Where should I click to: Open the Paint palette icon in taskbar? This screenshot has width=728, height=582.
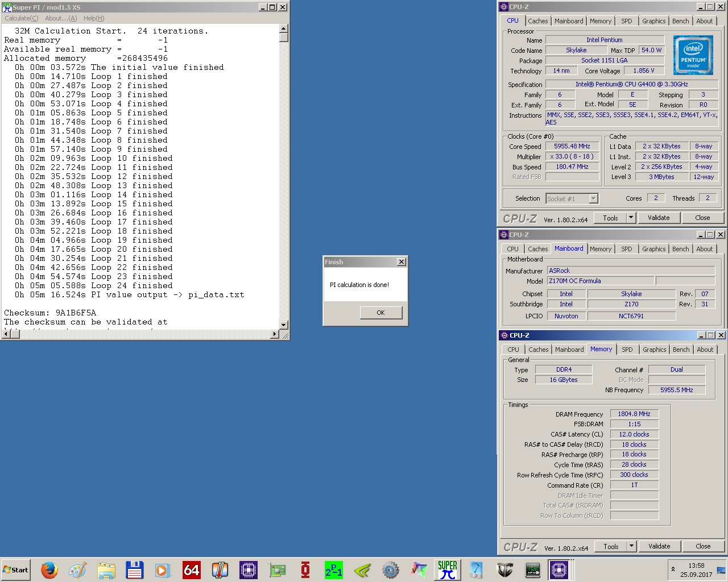78,569
